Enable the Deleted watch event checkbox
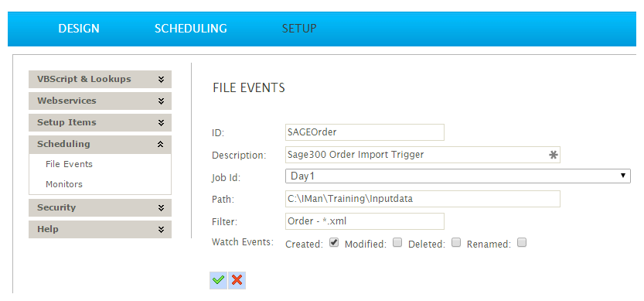This screenshot has height=301, width=644. (456, 243)
